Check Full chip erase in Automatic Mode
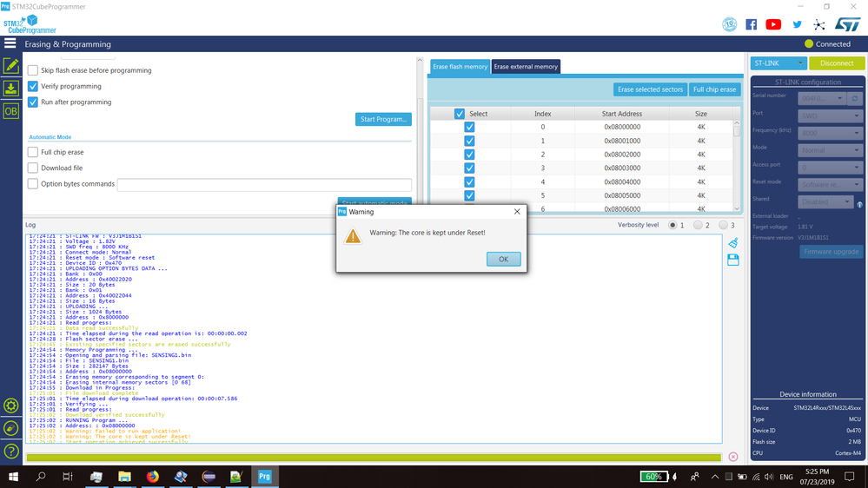The height and width of the screenshot is (488, 868). click(x=33, y=152)
